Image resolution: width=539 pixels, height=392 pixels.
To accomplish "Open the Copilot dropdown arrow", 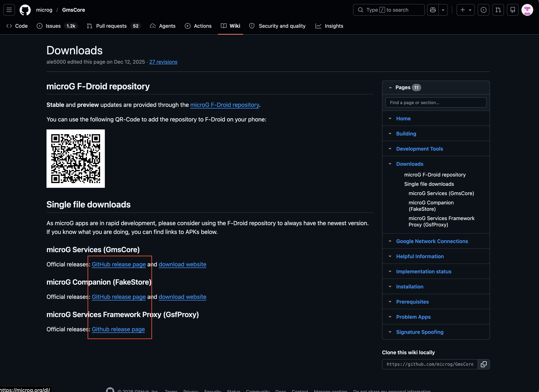I will click(x=443, y=10).
